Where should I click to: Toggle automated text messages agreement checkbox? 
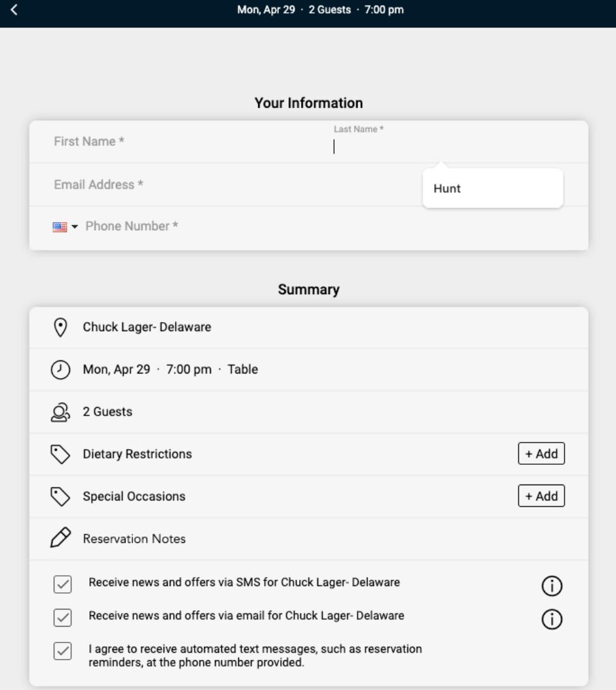(x=62, y=651)
